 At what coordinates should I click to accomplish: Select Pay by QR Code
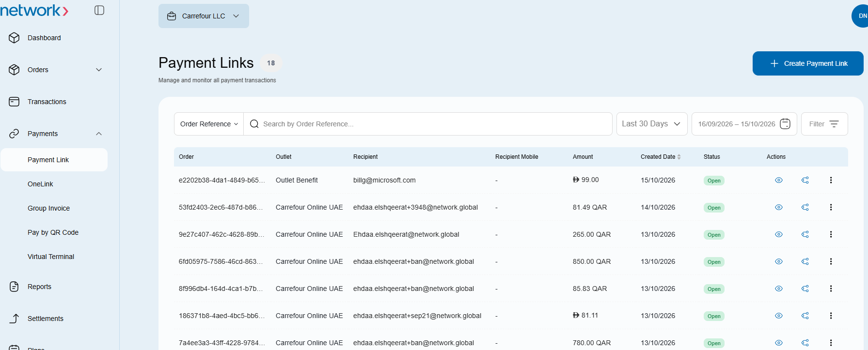[53, 232]
